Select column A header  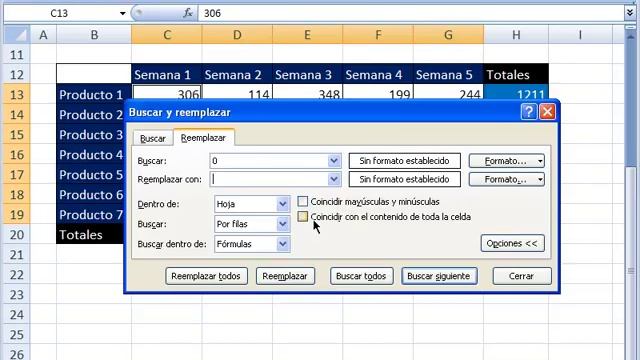43,35
